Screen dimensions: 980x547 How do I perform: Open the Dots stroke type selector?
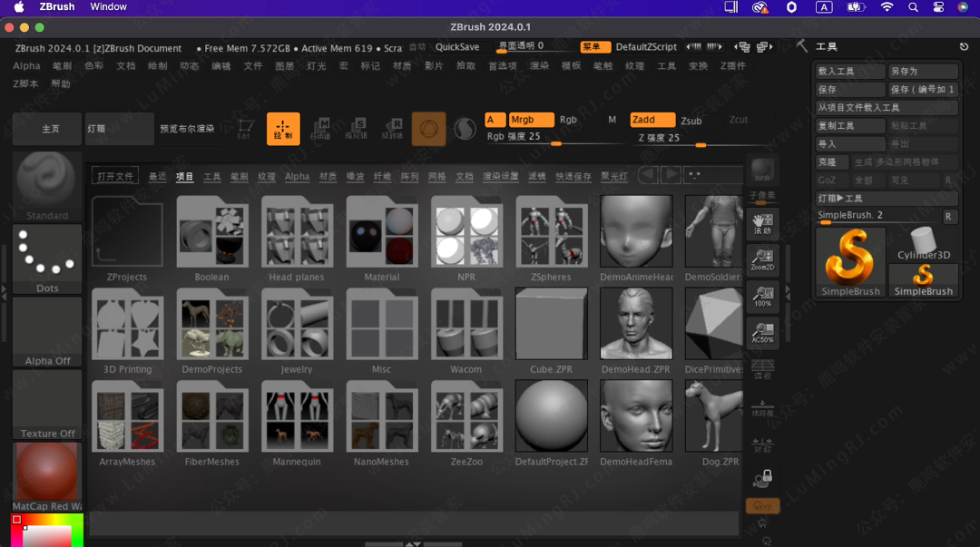click(x=47, y=259)
